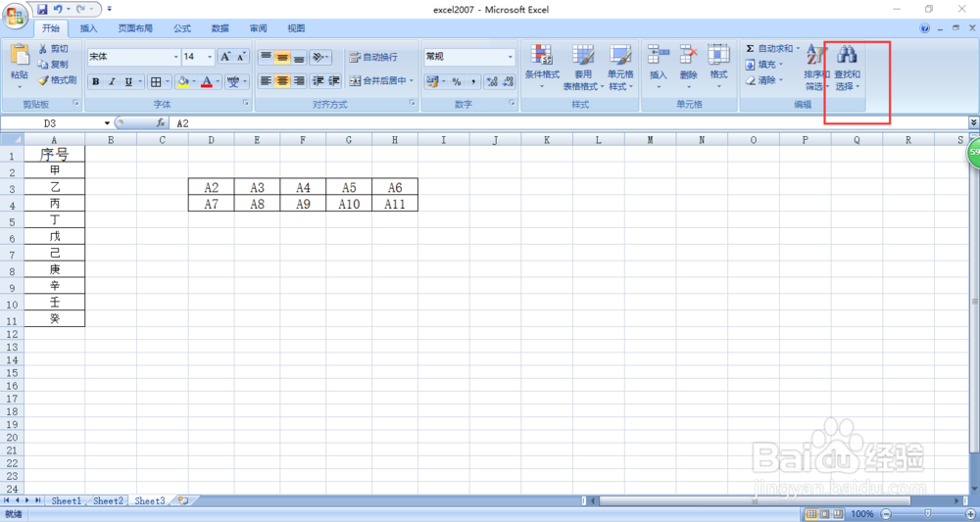The image size is (980, 522).
Task: Open the font name dropdown 宋体
Action: (175, 57)
